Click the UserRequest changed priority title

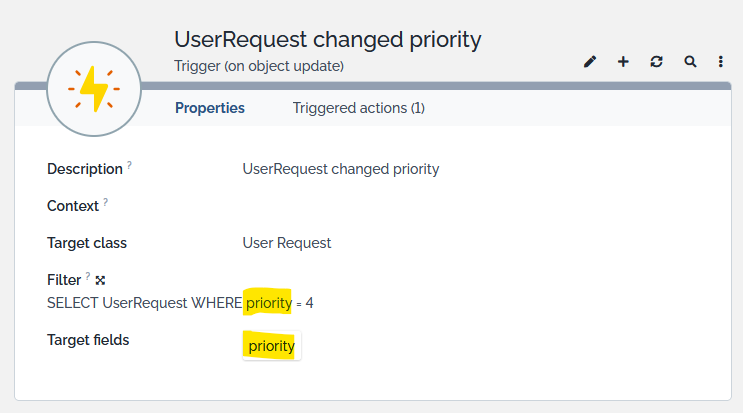(328, 40)
